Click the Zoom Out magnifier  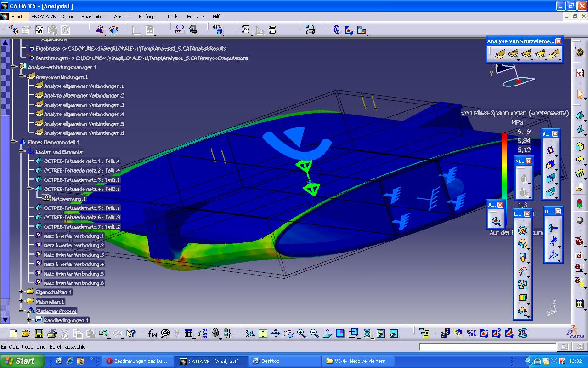(314, 333)
